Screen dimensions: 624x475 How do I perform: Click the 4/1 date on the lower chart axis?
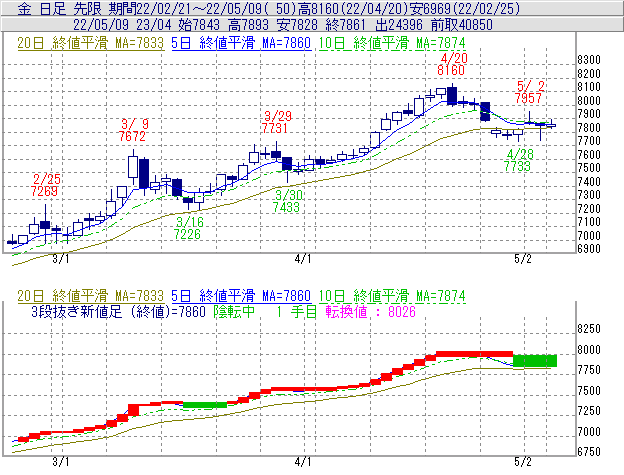tap(303, 461)
